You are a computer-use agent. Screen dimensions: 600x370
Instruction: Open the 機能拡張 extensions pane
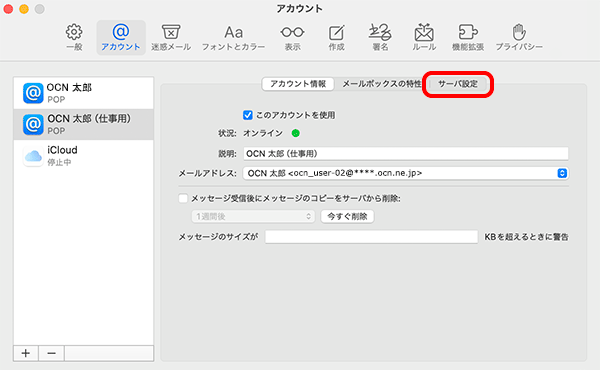[x=468, y=37]
